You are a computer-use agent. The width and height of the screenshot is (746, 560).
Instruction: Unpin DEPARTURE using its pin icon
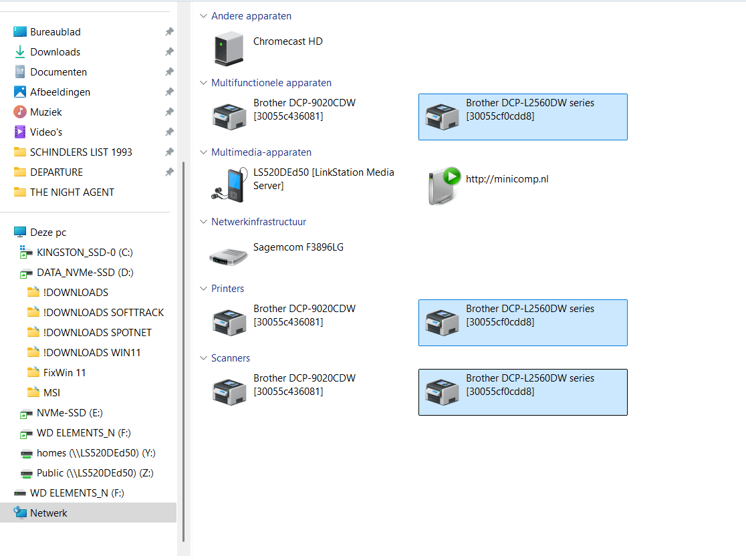[x=169, y=172]
